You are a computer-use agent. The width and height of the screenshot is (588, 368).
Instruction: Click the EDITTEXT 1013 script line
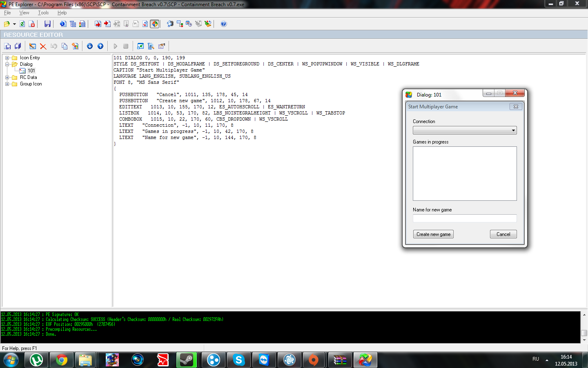tap(212, 107)
